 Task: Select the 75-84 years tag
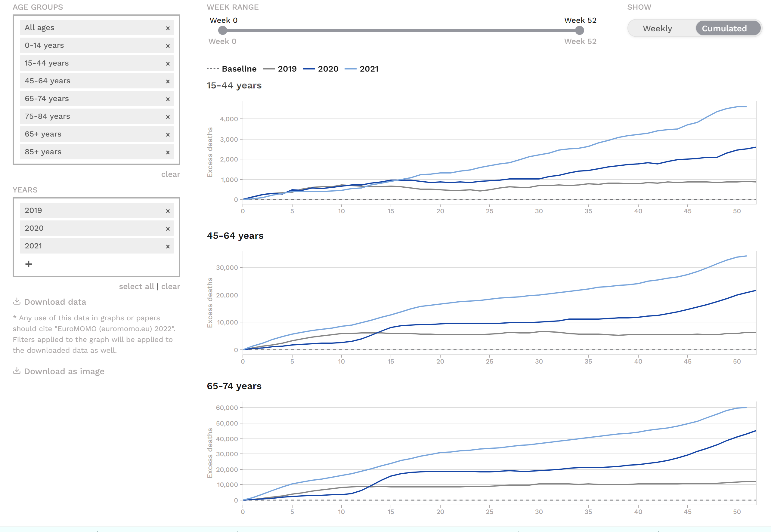pos(97,116)
